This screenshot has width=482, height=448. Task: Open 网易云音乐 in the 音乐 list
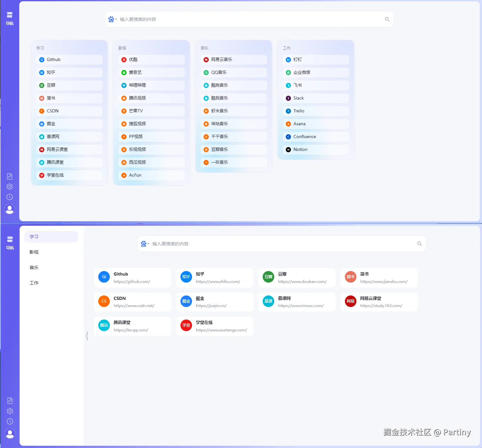234,59
